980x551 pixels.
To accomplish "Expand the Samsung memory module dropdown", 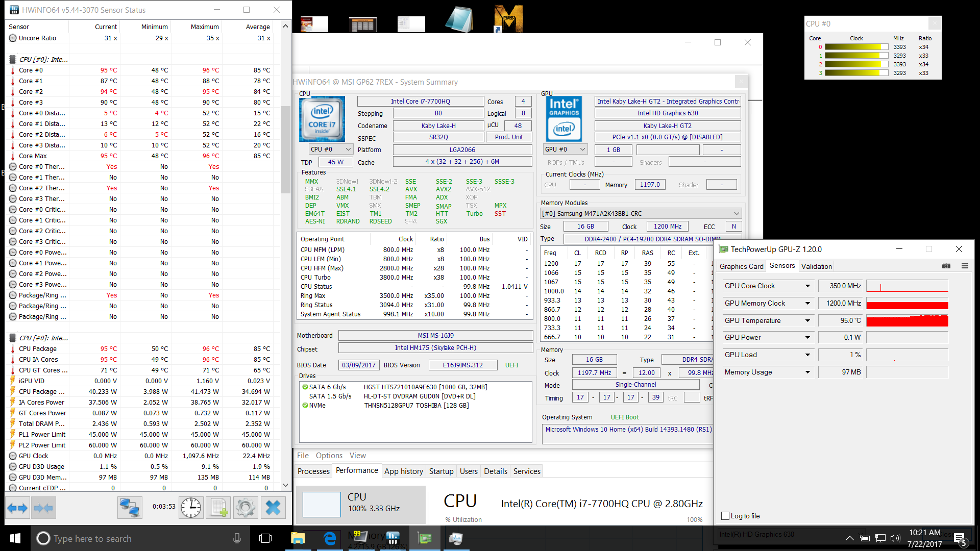I will pos(641,214).
